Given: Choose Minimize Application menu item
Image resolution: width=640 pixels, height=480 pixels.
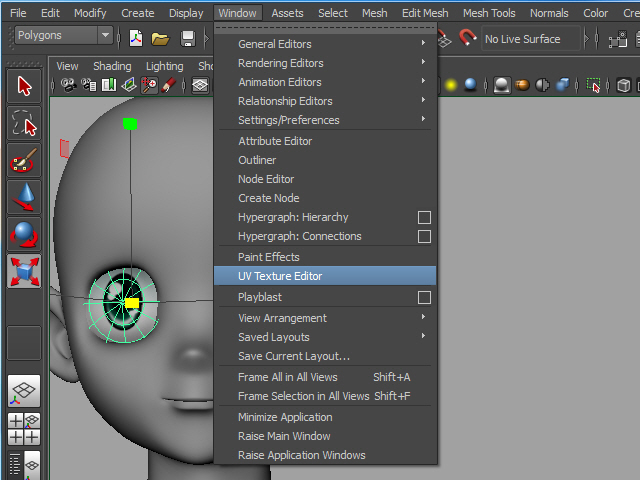Looking at the screenshot, I should (x=325, y=417).
